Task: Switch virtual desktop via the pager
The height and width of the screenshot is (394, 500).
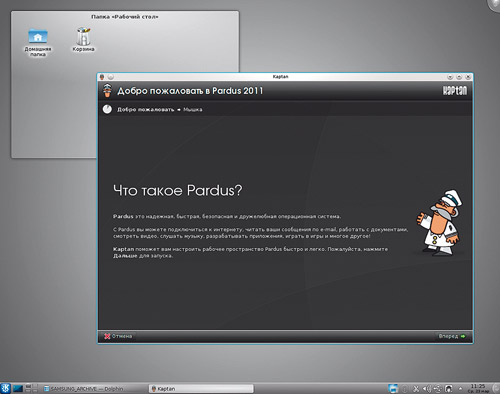Action: [31, 389]
